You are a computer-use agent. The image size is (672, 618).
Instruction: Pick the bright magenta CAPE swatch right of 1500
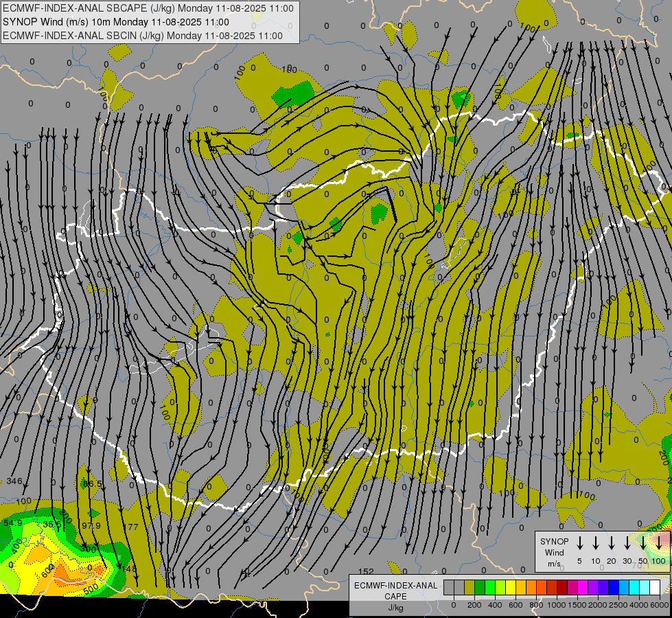pos(583,588)
